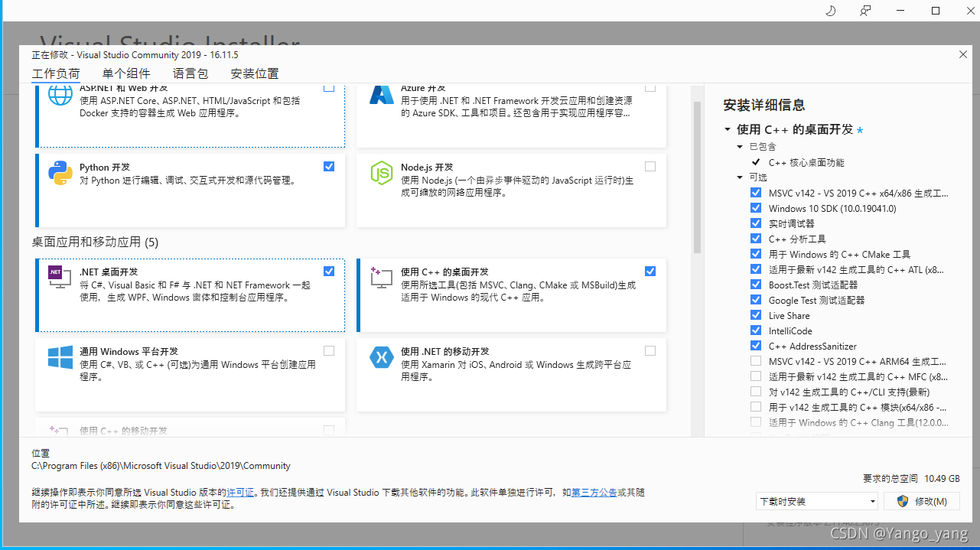Click the install path C:\Program Files (x86) text
The image size is (980, 550).
pyautogui.click(x=161, y=465)
